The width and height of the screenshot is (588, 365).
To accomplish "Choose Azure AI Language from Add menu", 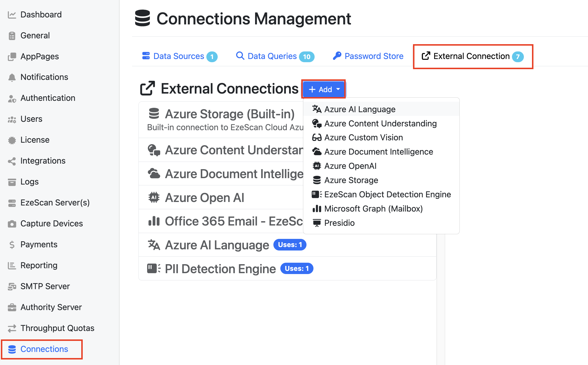I will [381, 109].
